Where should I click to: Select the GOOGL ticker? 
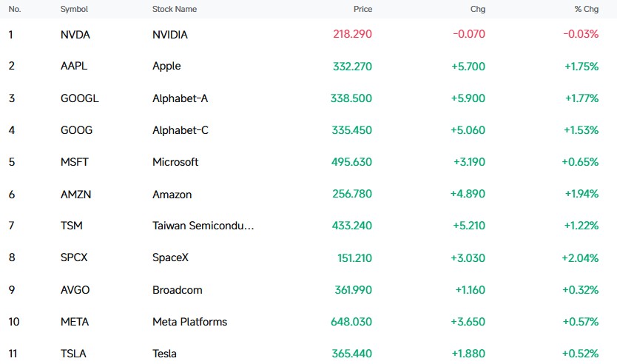[x=79, y=98]
